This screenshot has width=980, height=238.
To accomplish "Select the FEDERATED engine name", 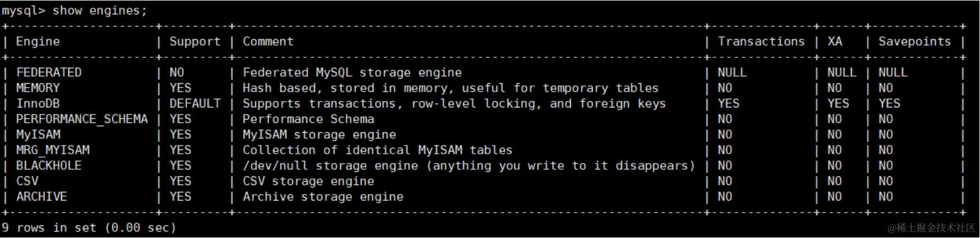I will pos(49,72).
